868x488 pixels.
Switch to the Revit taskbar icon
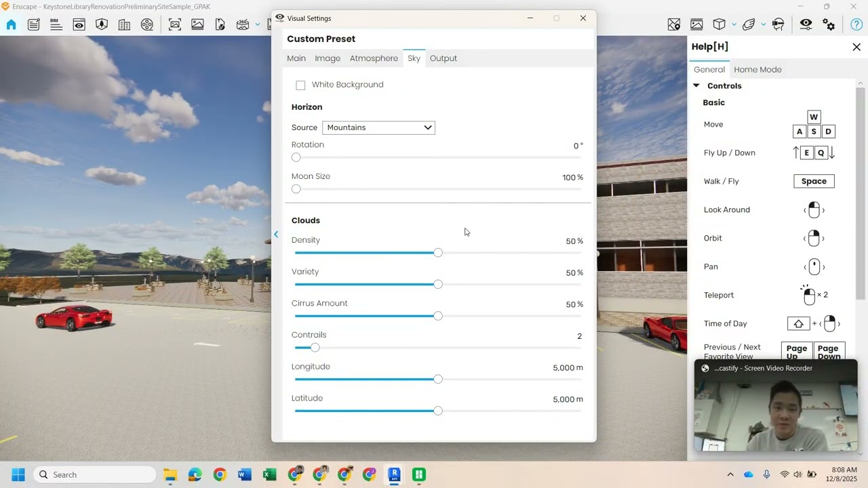point(394,474)
